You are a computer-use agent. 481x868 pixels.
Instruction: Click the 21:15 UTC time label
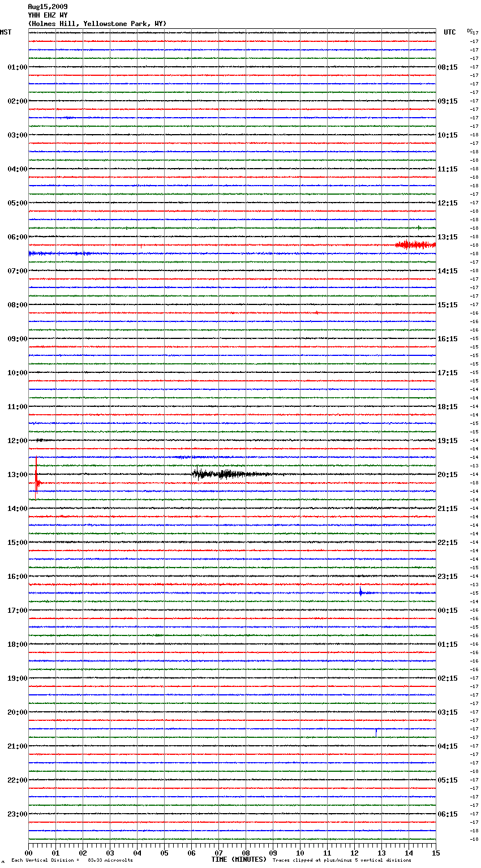(x=448, y=509)
